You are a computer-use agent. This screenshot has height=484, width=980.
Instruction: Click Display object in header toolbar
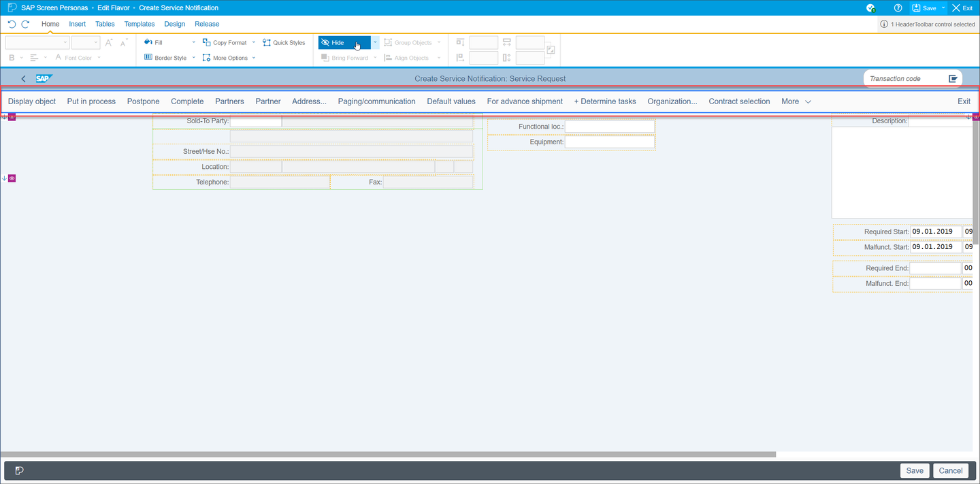[x=32, y=101]
